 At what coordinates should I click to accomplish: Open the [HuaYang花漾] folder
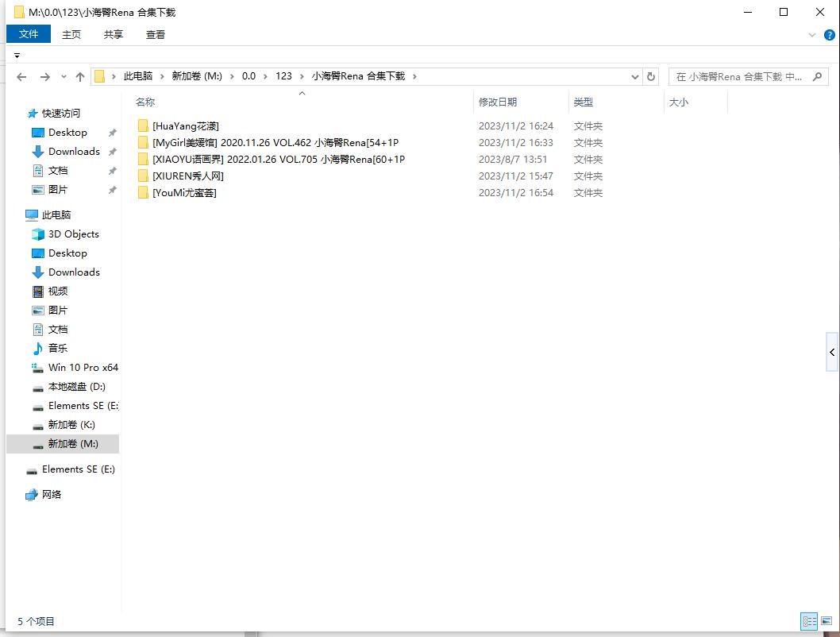185,126
